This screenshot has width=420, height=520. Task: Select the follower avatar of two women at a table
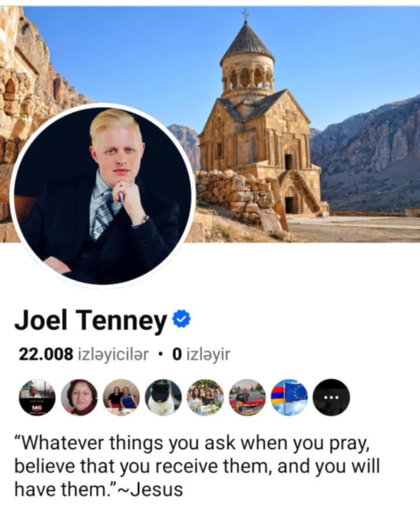(121, 397)
